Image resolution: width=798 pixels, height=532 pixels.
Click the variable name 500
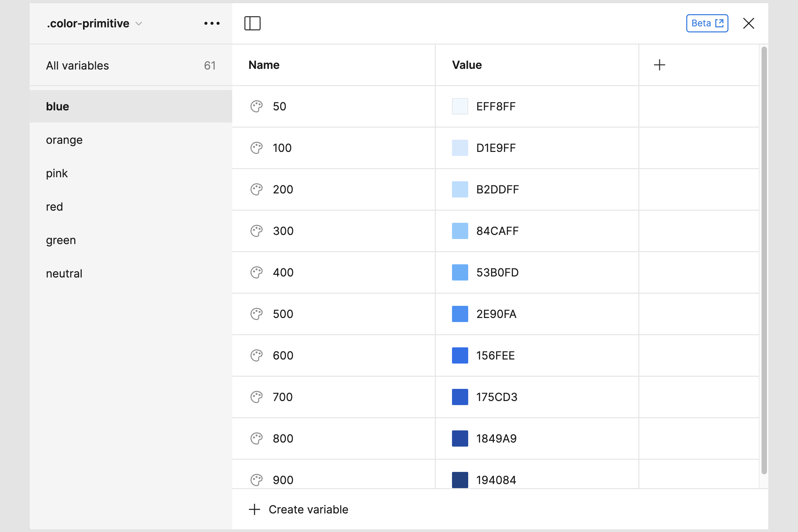pos(283,314)
